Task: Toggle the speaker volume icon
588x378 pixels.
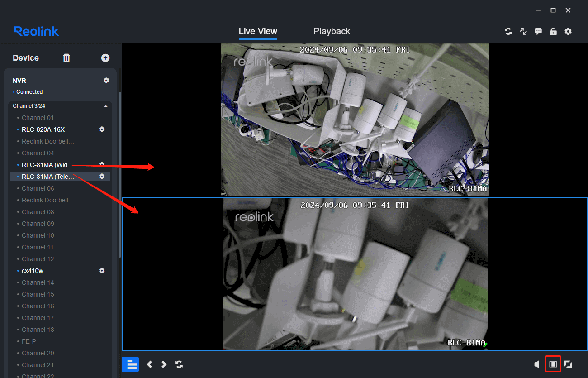Action: click(537, 364)
